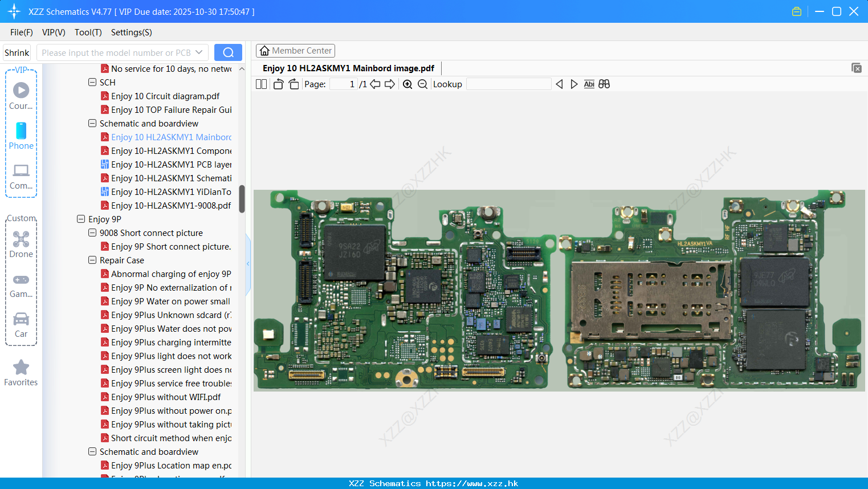Click the Lookup text field
The image size is (868, 489).
[508, 84]
